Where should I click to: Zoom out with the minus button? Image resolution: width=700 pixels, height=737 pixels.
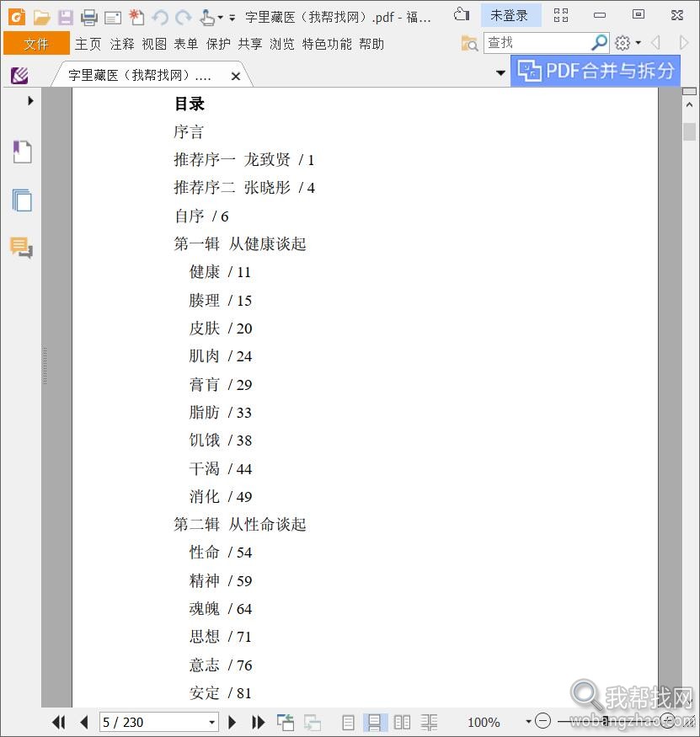click(543, 720)
